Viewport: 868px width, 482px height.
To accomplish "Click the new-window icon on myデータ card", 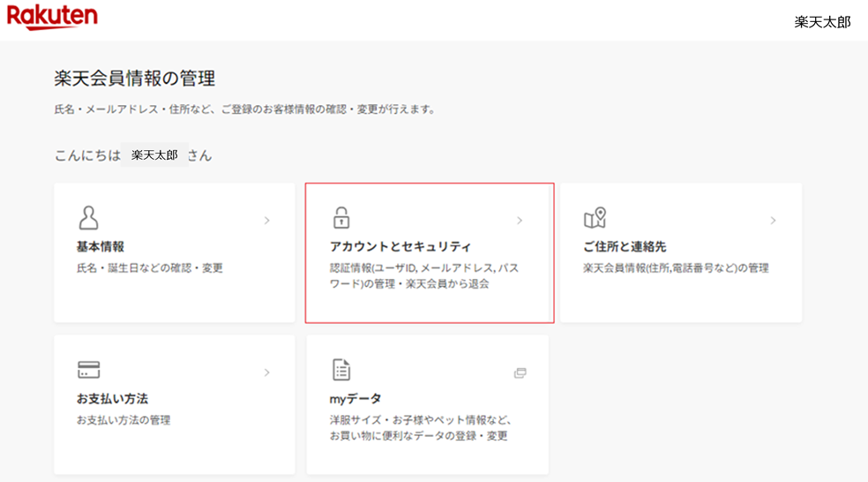I will coord(520,373).
